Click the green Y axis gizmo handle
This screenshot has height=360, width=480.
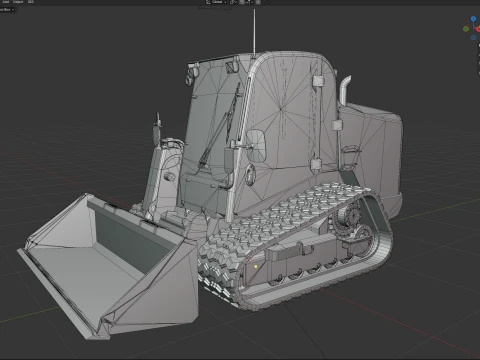pos(466,29)
